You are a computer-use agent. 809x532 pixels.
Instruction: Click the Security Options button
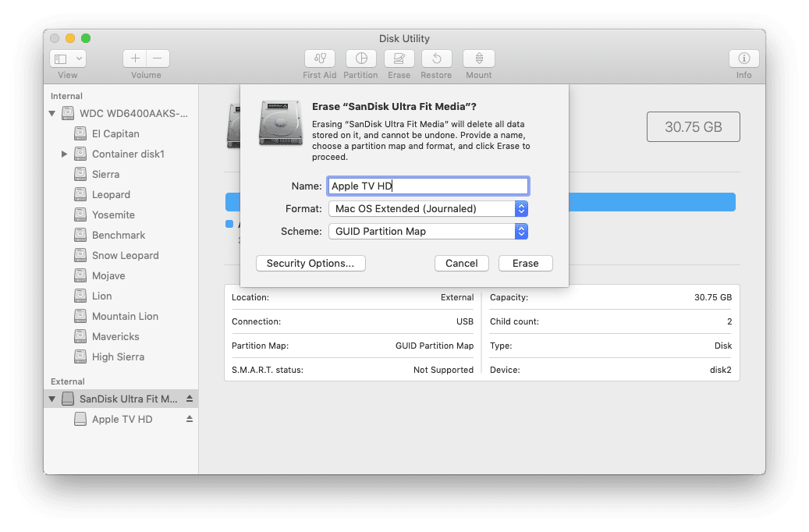[x=310, y=263]
